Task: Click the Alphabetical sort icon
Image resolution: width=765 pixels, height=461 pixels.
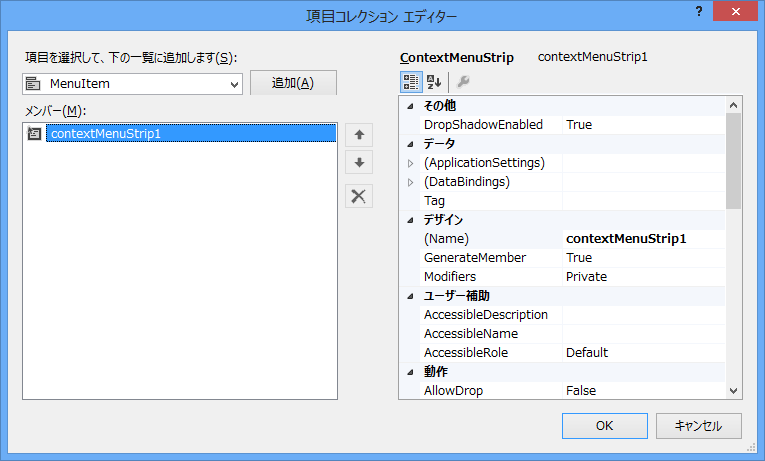Action: (434, 82)
